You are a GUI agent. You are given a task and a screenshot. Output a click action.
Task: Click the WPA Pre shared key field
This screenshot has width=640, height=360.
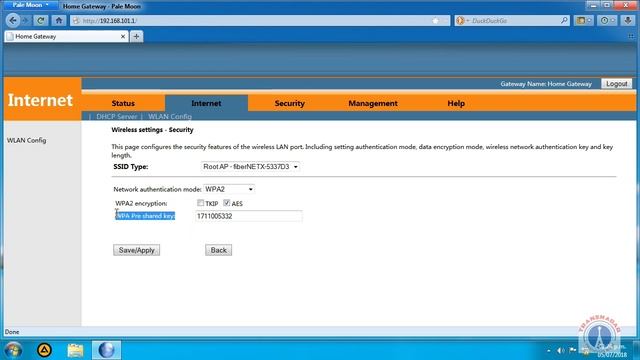pos(249,216)
